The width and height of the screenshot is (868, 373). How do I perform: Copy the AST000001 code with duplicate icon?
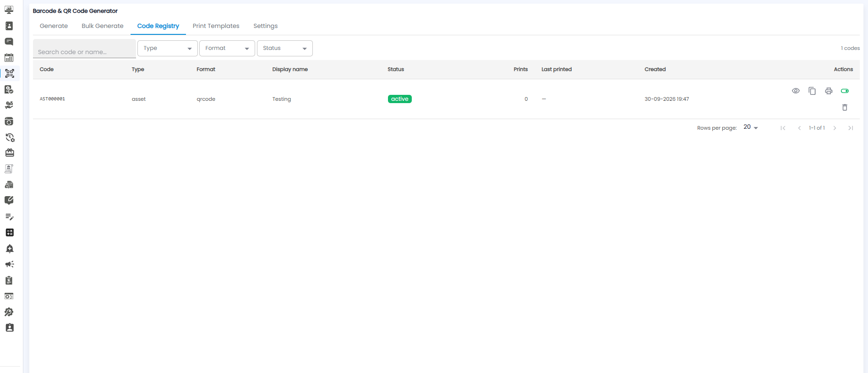point(812,91)
